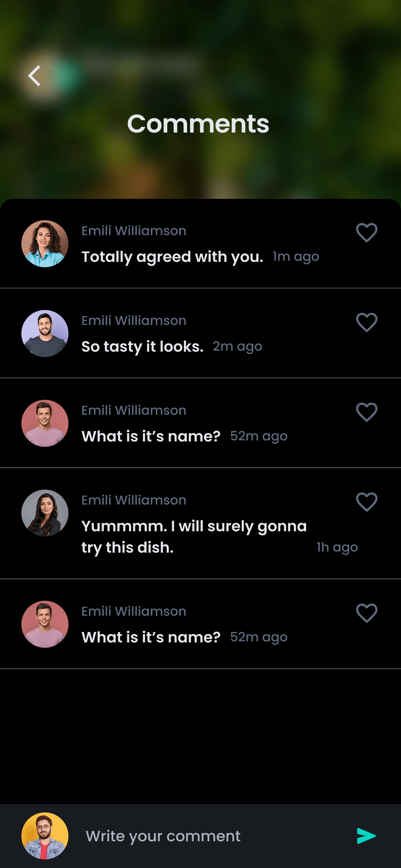Open avatar of "Totally agreed with you" commenter
The image size is (401, 868).
tap(45, 244)
